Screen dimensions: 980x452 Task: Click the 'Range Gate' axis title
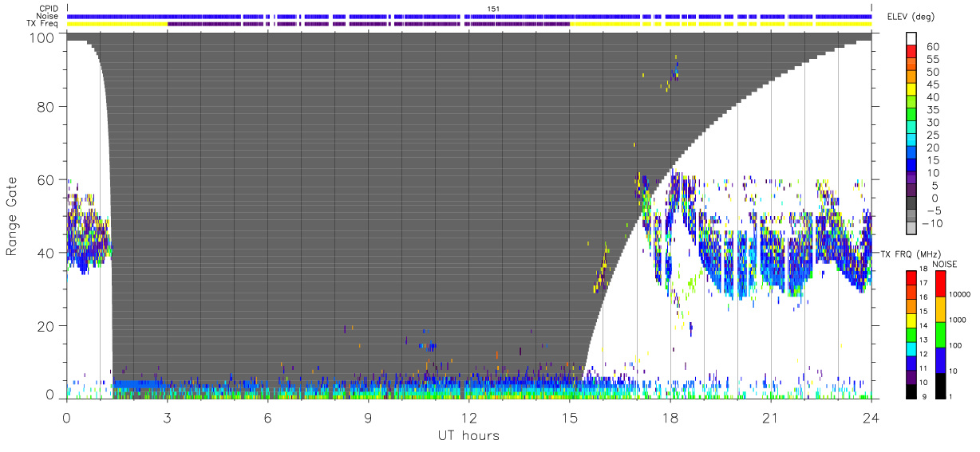(11, 217)
